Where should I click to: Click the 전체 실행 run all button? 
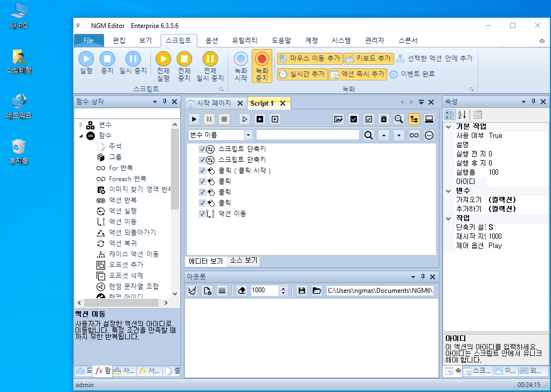tap(163, 66)
